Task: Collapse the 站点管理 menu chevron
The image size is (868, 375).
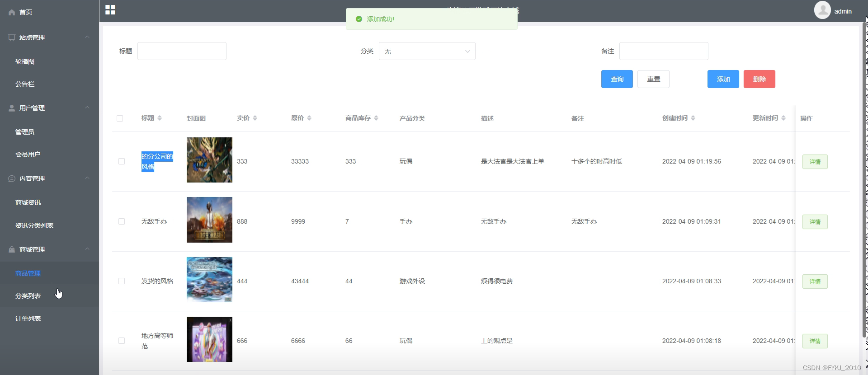Action: coord(87,37)
